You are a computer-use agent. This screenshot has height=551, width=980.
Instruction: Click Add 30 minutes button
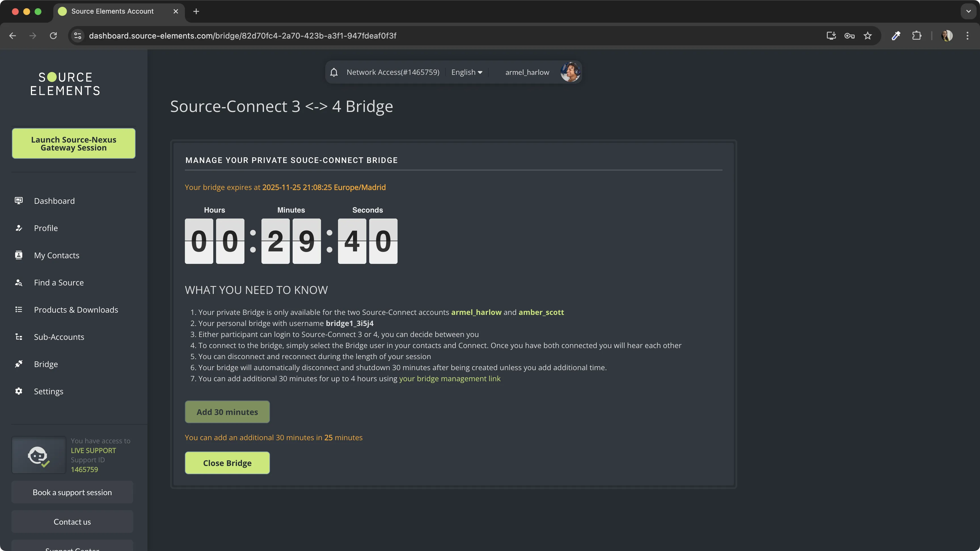point(227,412)
